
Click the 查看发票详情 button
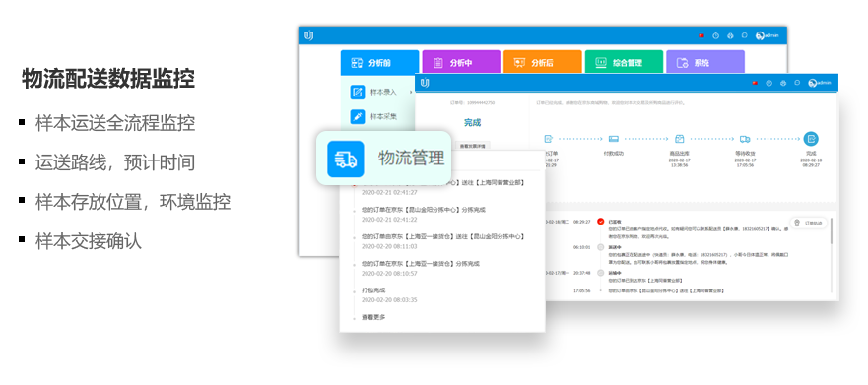pyautogui.click(x=473, y=146)
